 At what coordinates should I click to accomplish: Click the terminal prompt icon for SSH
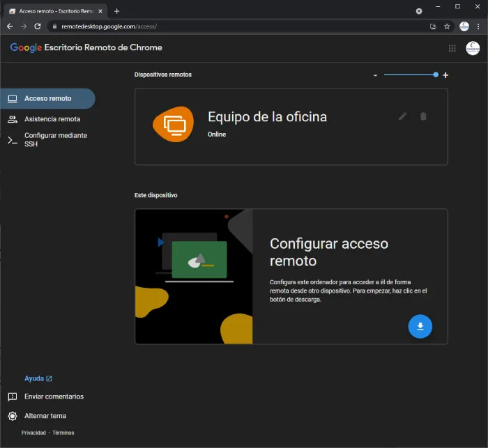[13, 140]
